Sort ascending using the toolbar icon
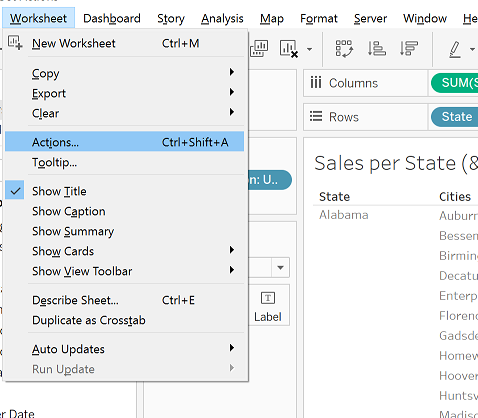The width and height of the screenshot is (478, 418). pyautogui.click(x=377, y=48)
